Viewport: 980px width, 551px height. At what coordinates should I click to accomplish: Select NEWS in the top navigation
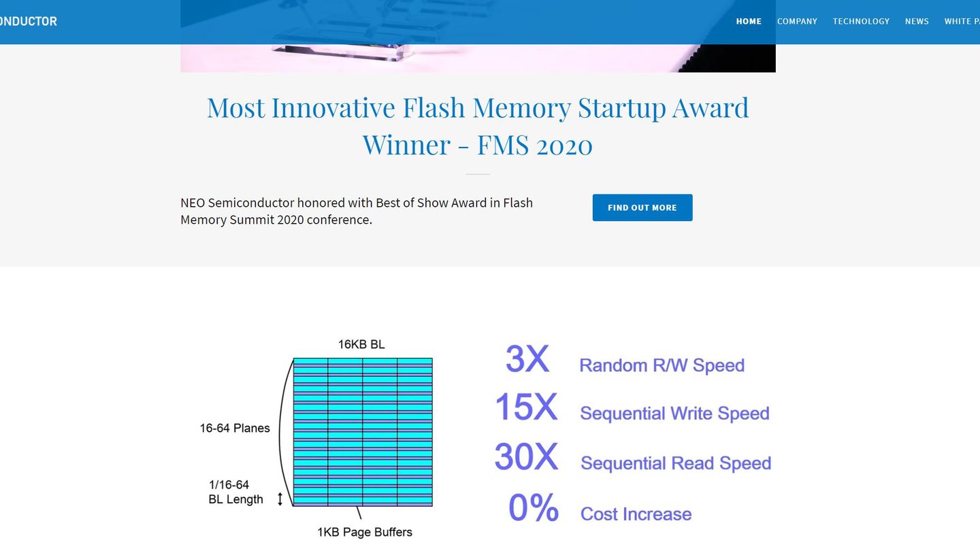917,21
